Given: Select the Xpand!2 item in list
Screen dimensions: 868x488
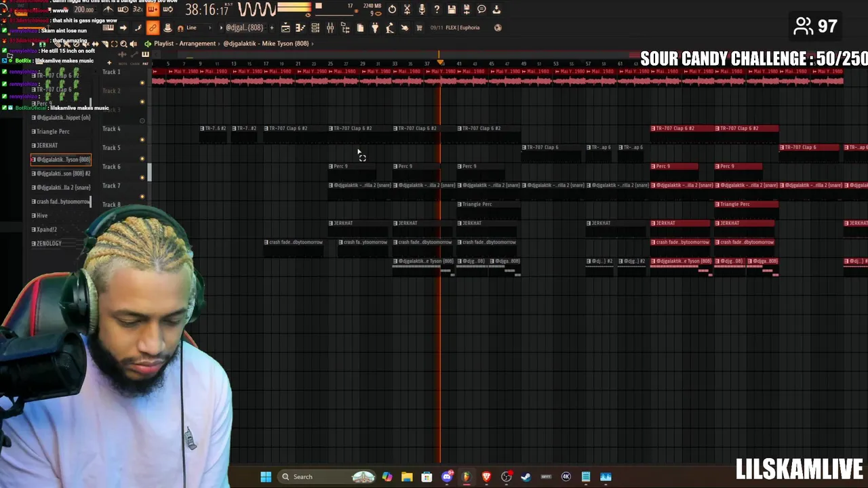Looking at the screenshot, I should (46, 229).
